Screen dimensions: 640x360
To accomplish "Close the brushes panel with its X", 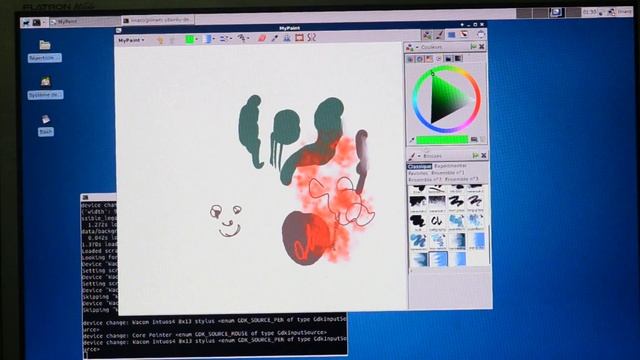I will [x=484, y=156].
